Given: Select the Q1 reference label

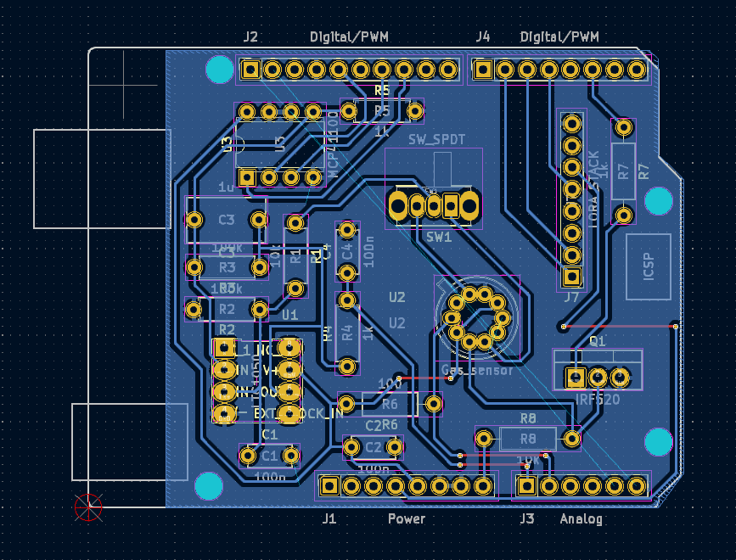Looking at the screenshot, I should pyautogui.click(x=597, y=341).
